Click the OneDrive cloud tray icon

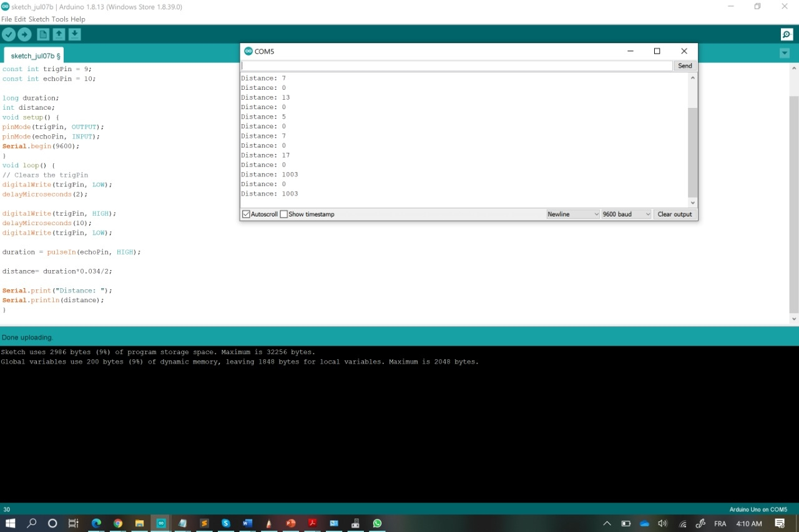click(645, 524)
